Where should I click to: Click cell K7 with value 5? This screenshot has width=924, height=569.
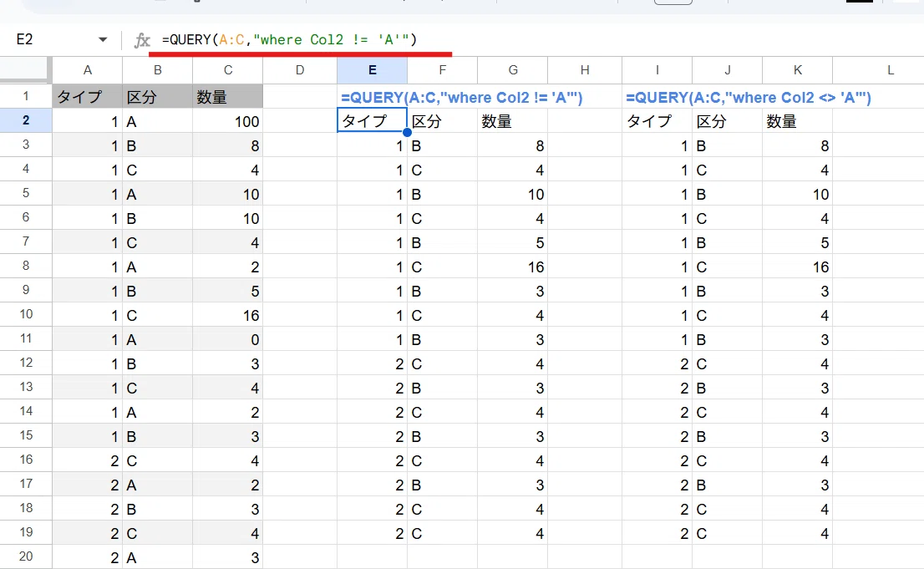point(797,242)
